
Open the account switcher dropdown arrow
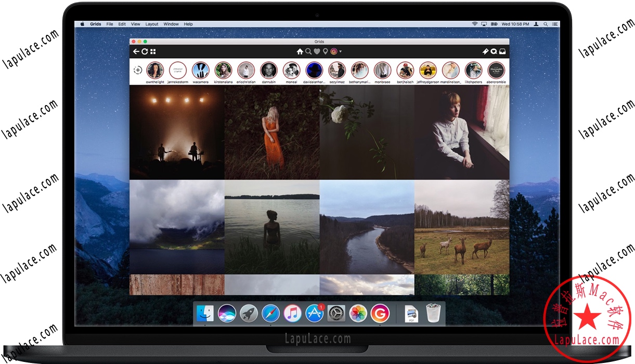pyautogui.click(x=341, y=51)
